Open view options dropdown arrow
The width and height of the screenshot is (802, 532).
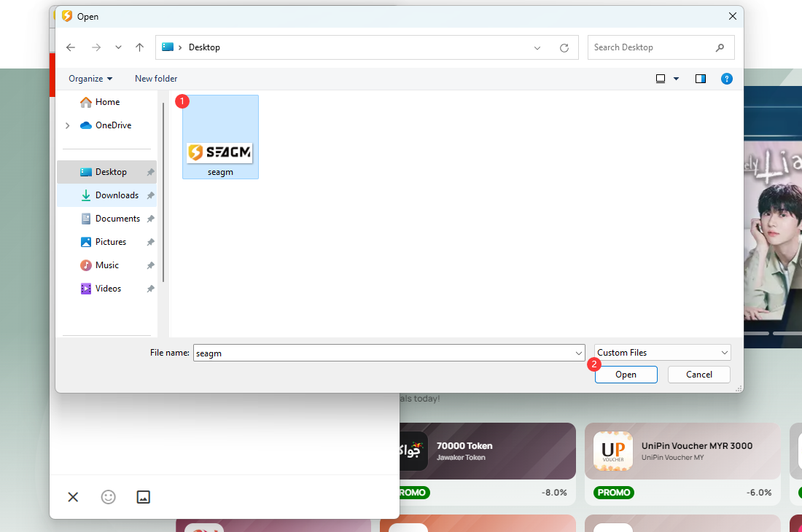click(676, 79)
